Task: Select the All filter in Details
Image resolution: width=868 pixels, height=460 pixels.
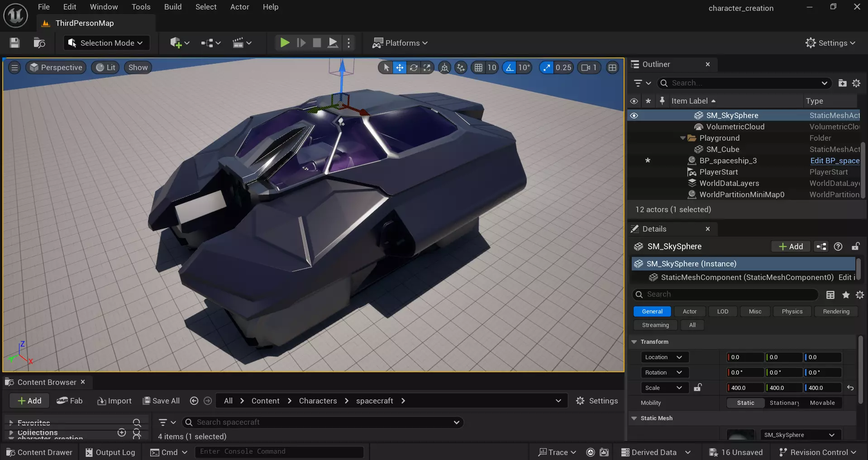Action: point(692,325)
